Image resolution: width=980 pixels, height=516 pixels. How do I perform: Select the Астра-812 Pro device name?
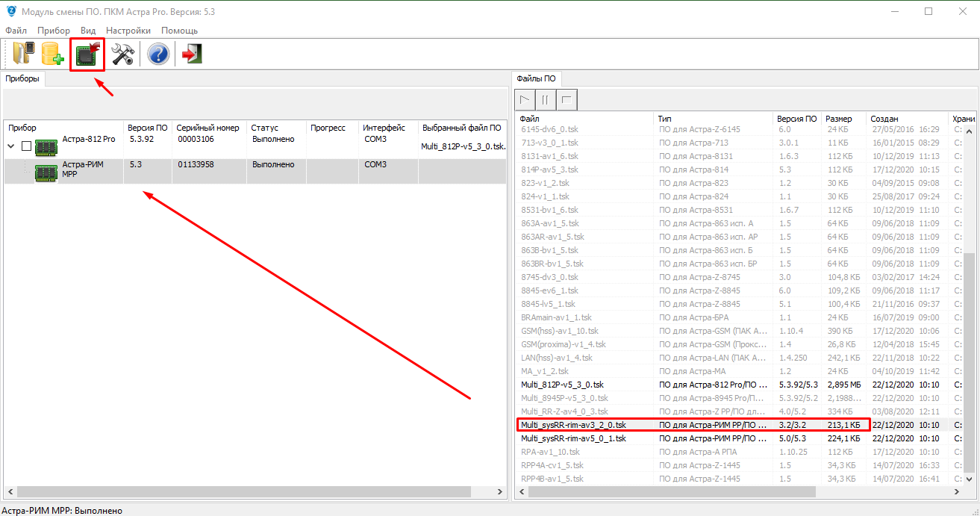88,140
